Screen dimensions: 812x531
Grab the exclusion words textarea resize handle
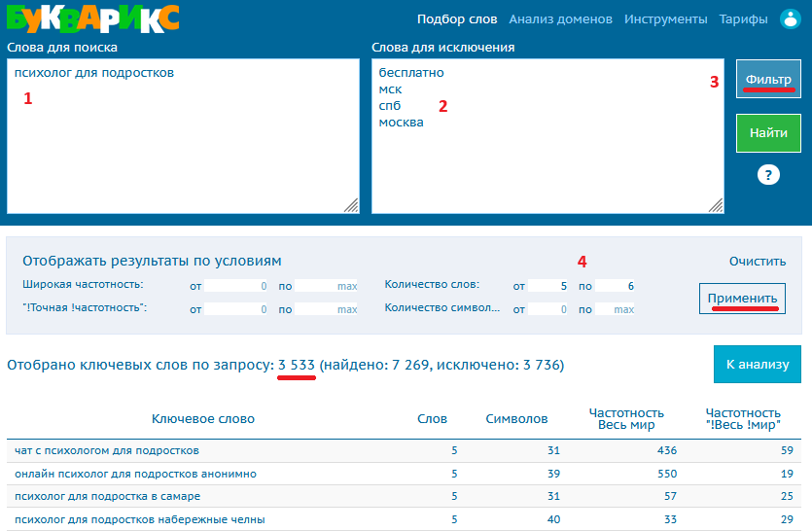click(716, 205)
